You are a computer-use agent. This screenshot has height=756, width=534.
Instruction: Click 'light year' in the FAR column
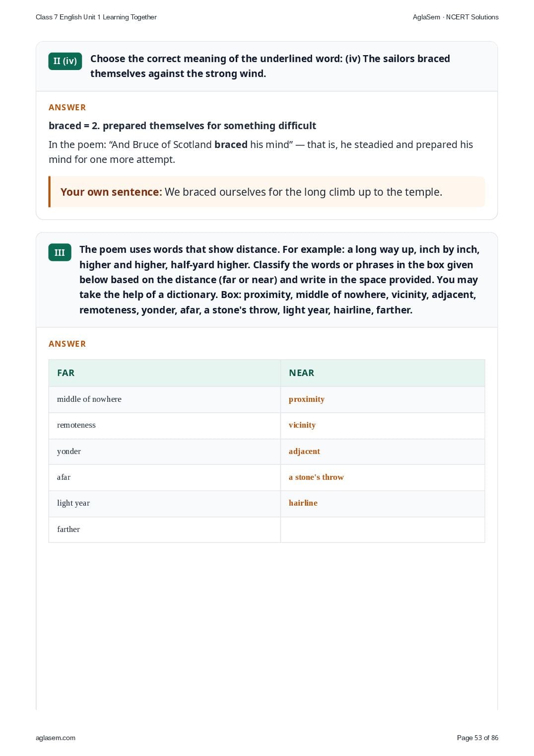(73, 503)
